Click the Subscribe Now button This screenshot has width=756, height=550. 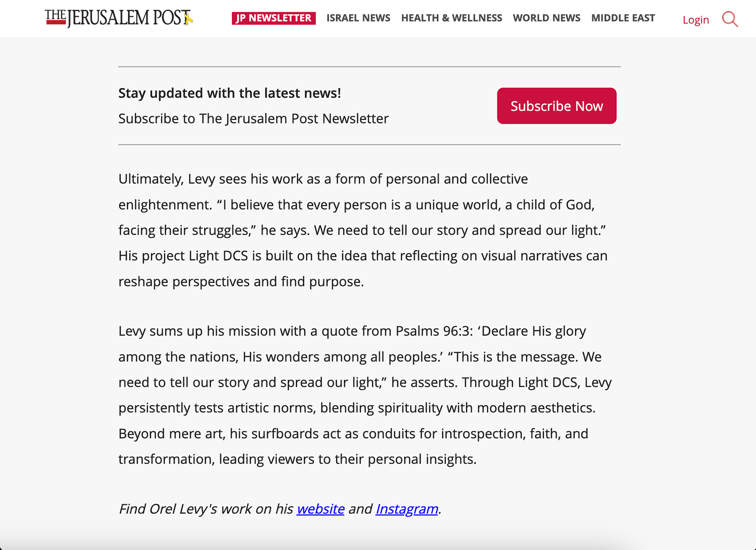point(557,106)
